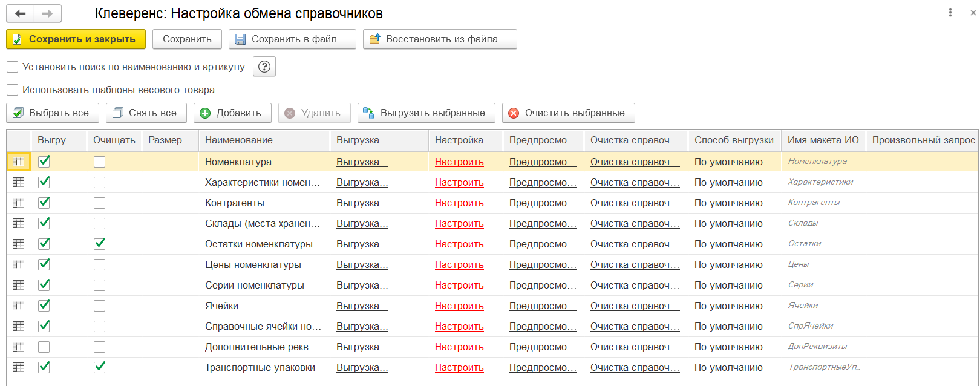Open help via the question mark icon
The width and height of the screenshot is (980, 386).
click(x=264, y=67)
